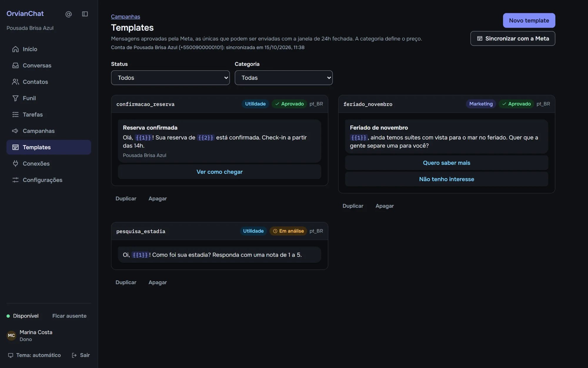Click the MC user avatar
Viewport: 588px width, 368px height.
[11, 336]
